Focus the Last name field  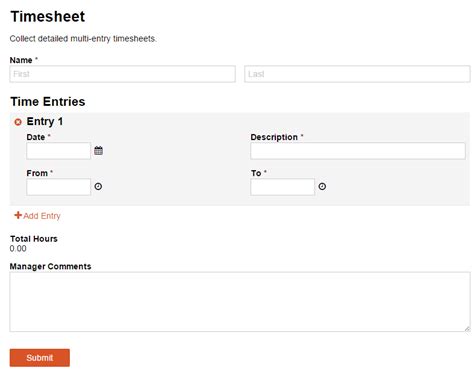tap(357, 74)
